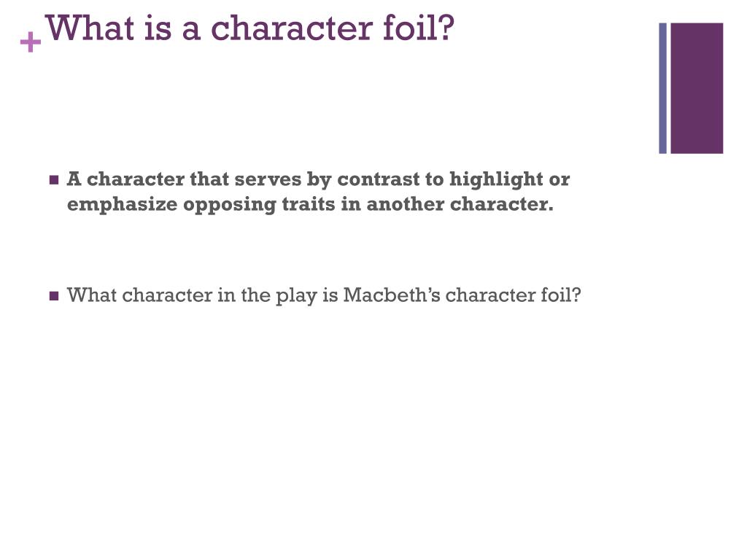Click the pink plus sign icon

pos(31,42)
